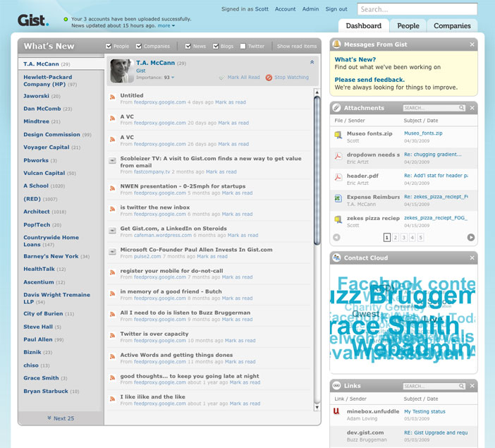The image size is (495, 448).
Task: Click the chain icon in Links header
Action: click(x=337, y=386)
